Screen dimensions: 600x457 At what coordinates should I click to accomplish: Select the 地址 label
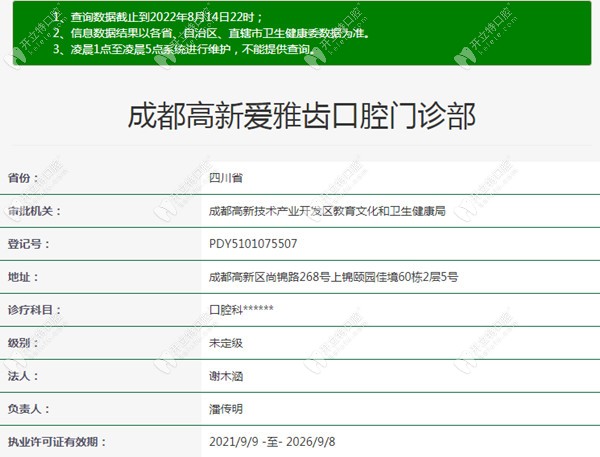click(23, 277)
